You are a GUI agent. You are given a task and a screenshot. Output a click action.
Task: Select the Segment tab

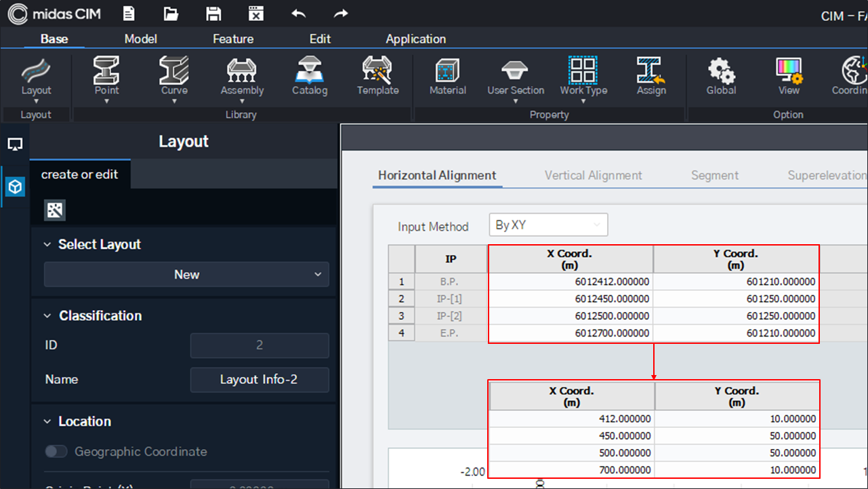tap(715, 175)
